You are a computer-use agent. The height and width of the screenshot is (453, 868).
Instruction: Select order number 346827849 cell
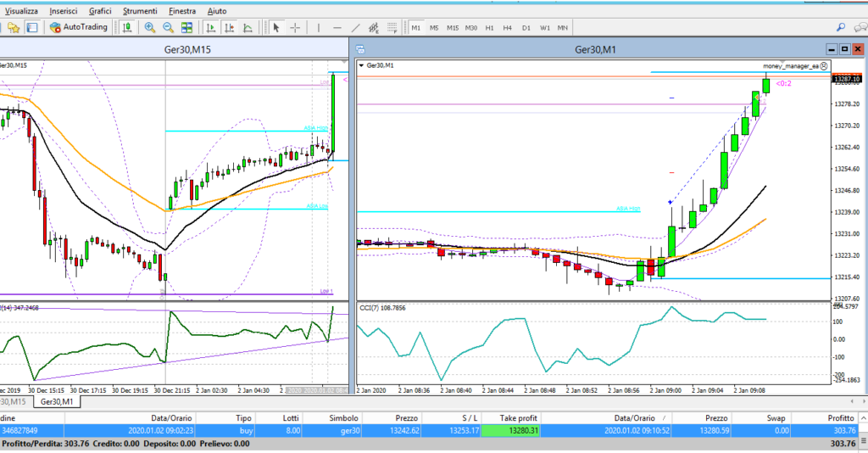coord(32,430)
